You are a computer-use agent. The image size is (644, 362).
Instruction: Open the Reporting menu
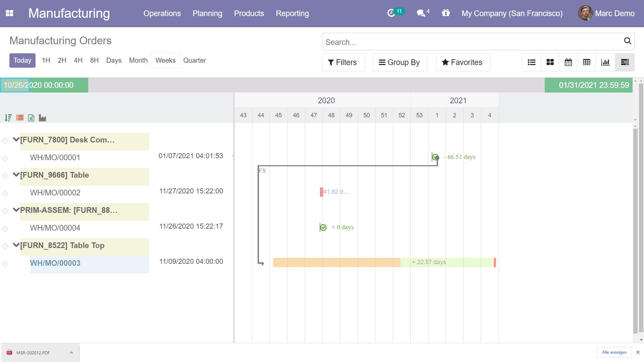tap(292, 13)
